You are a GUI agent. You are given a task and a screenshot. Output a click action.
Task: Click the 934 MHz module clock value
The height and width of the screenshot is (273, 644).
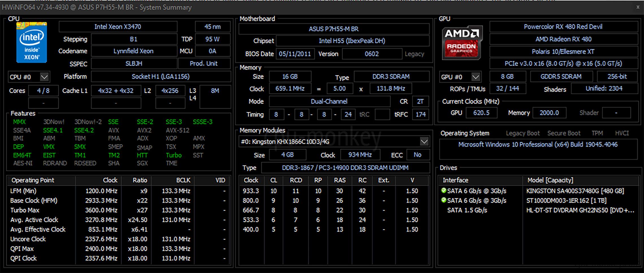click(x=360, y=155)
